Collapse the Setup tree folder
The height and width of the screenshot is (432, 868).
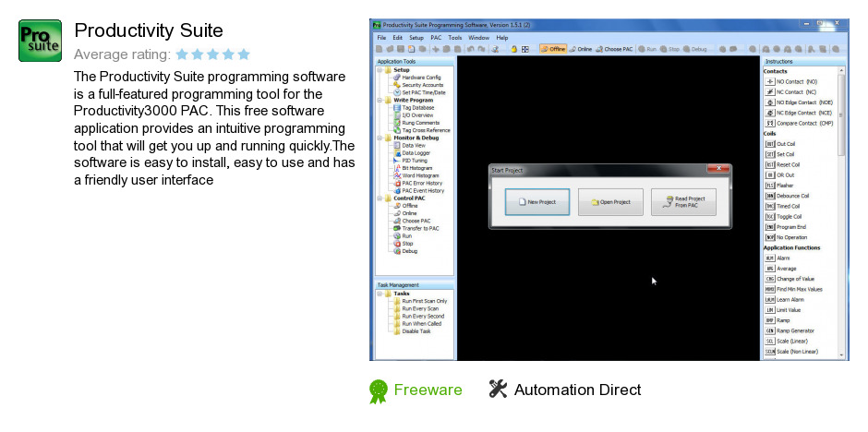pos(380,70)
